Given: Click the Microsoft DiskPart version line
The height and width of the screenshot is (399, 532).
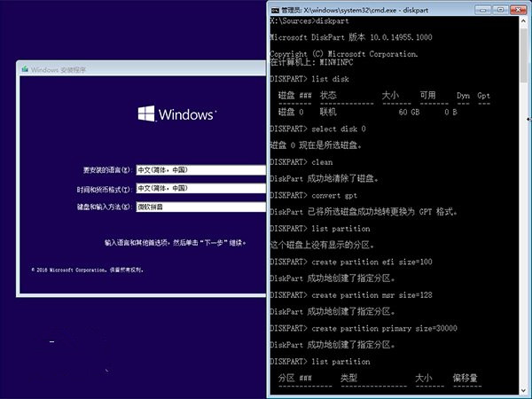Looking at the screenshot, I should (351, 37).
